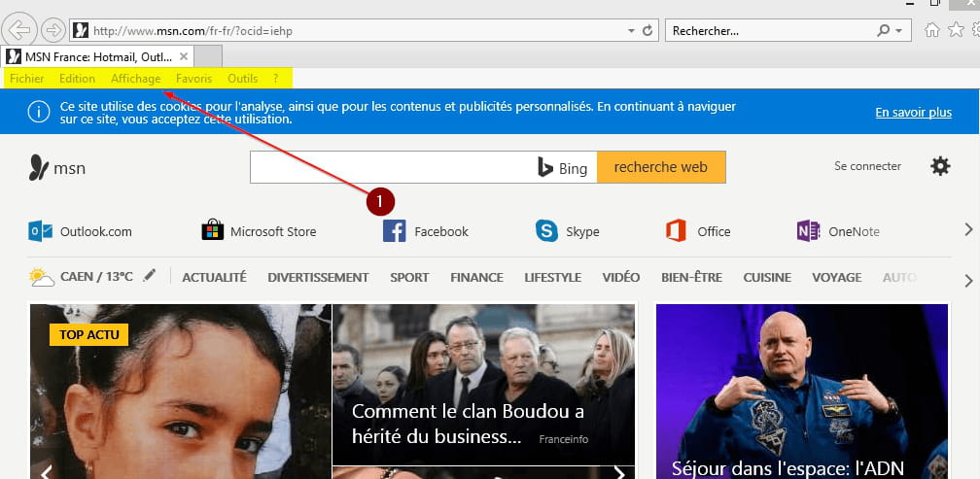
Task: Click the carousel next arrow on news slideshow
Action: coord(618,472)
